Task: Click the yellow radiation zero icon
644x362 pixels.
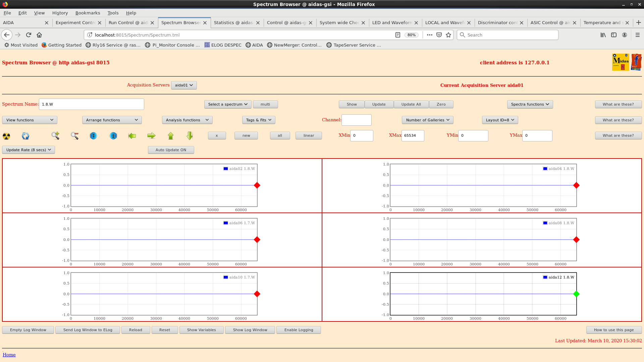Action: coord(6,136)
